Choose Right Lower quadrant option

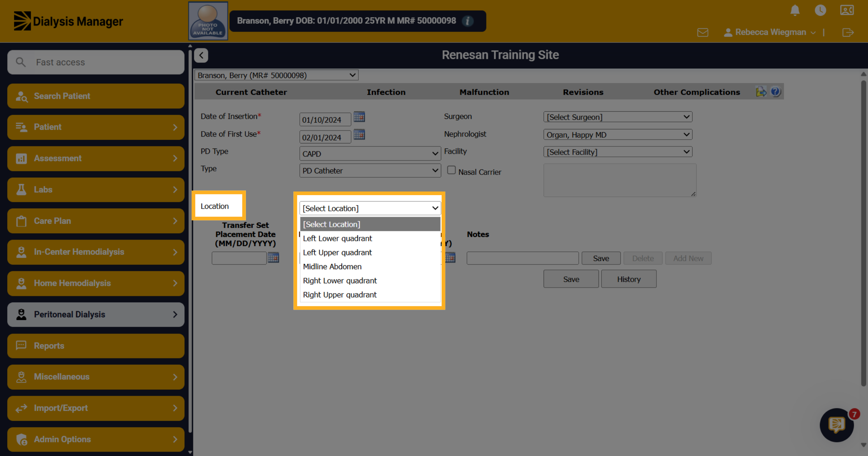(370, 281)
